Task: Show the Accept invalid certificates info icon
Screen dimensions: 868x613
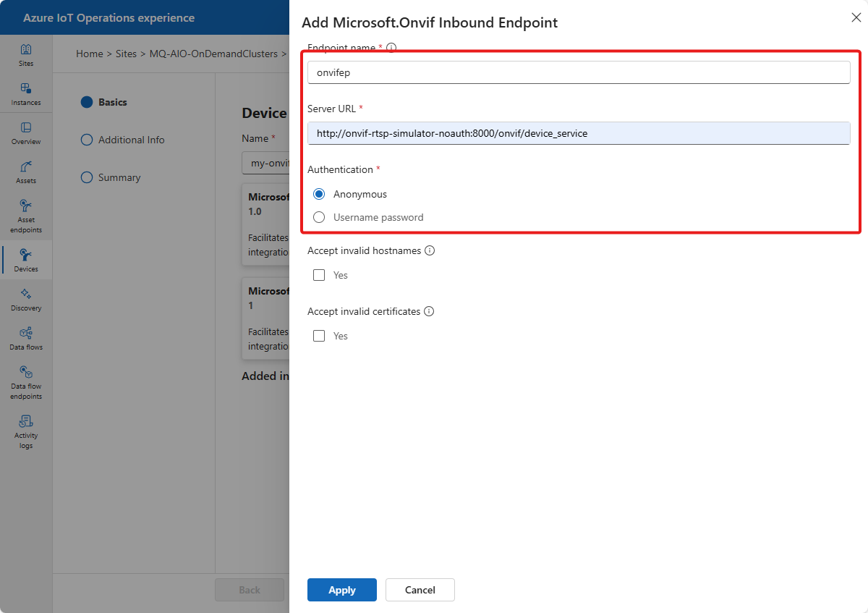Action: 429,311
